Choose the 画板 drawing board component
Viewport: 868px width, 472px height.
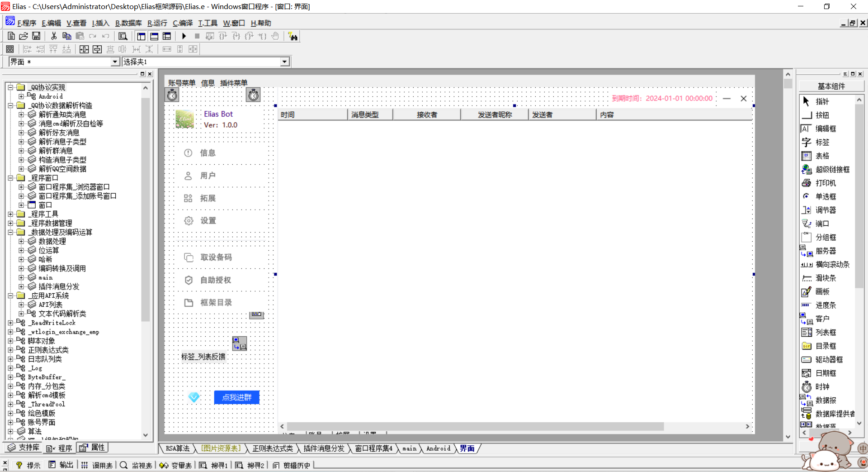point(822,292)
